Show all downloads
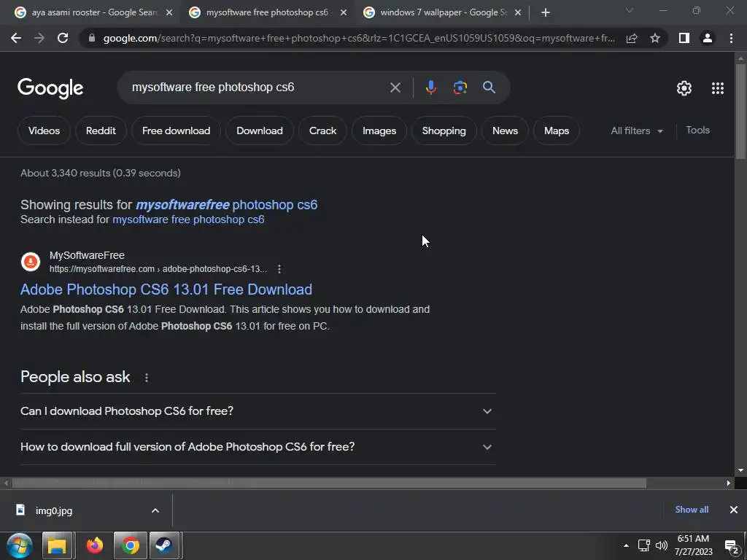747x560 pixels. point(692,510)
